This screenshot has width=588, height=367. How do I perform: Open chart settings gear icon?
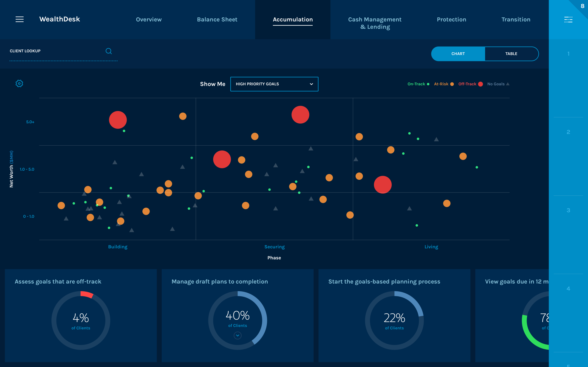point(19,83)
